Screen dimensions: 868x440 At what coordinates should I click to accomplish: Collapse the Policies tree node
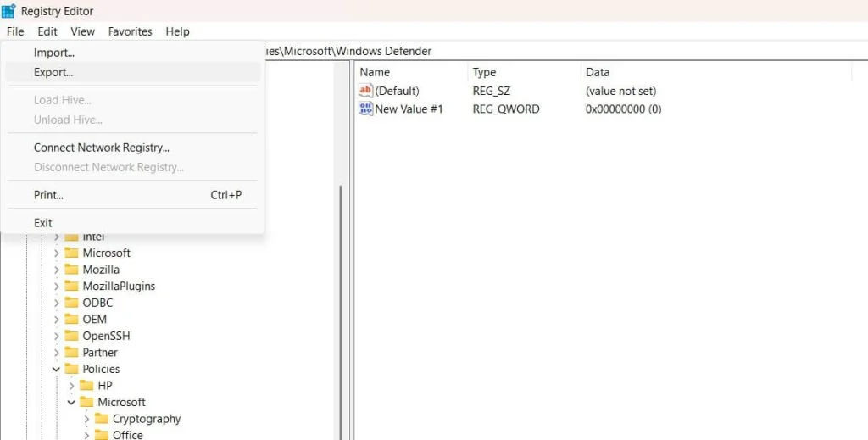[57, 369]
